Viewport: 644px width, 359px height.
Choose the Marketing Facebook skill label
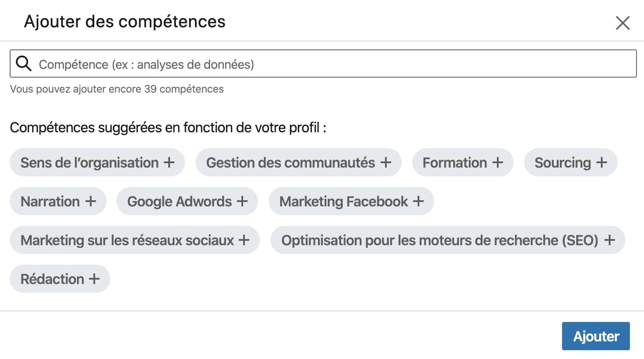coord(344,201)
